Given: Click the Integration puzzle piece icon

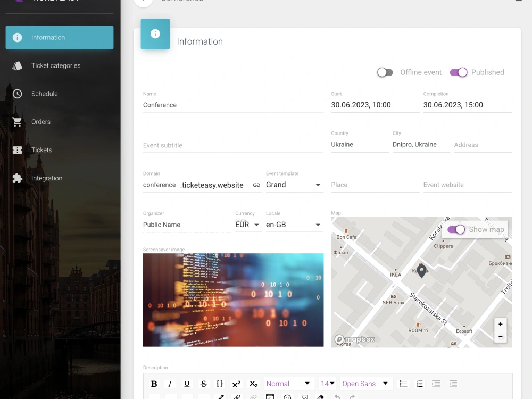Looking at the screenshot, I should pos(18,178).
